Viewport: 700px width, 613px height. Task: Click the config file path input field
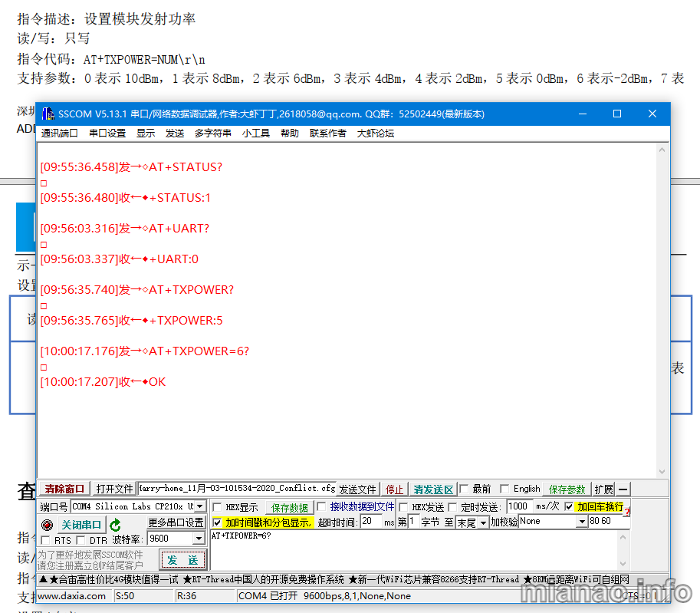237,489
